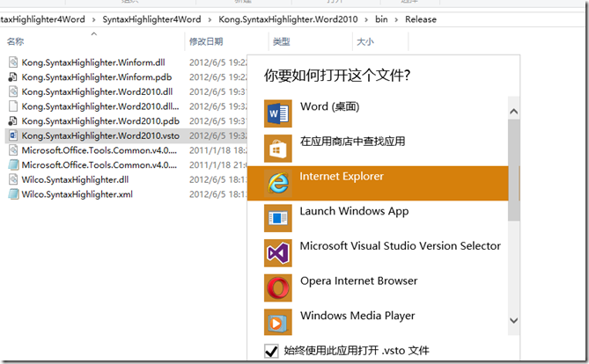Sort files by the 大小 column header

coord(365,41)
